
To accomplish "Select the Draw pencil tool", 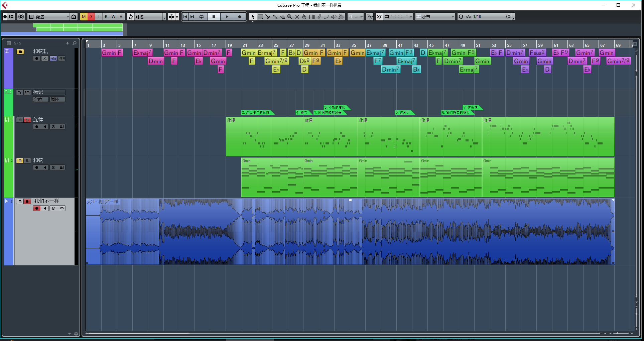I will (319, 16).
